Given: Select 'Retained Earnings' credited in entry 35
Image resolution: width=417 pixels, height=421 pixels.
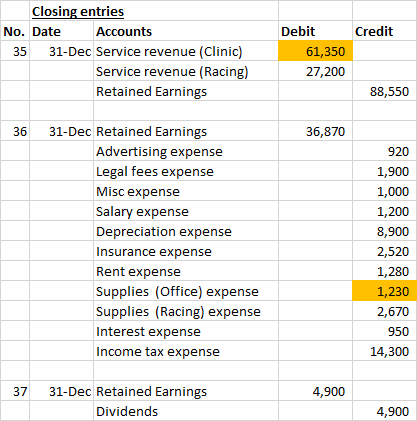Looking at the screenshot, I should (186, 91).
